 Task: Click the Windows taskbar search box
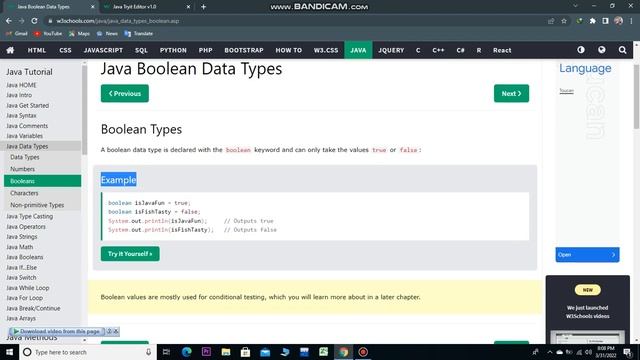[88, 352]
